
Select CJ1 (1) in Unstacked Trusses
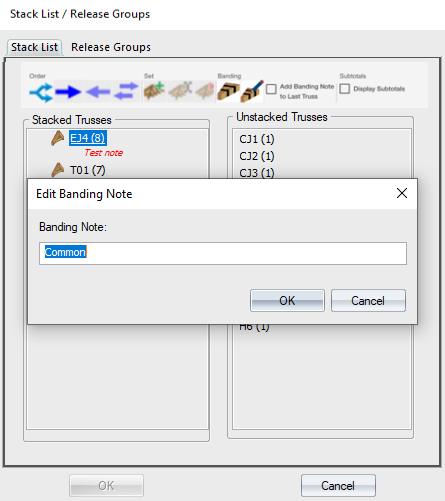tap(257, 139)
